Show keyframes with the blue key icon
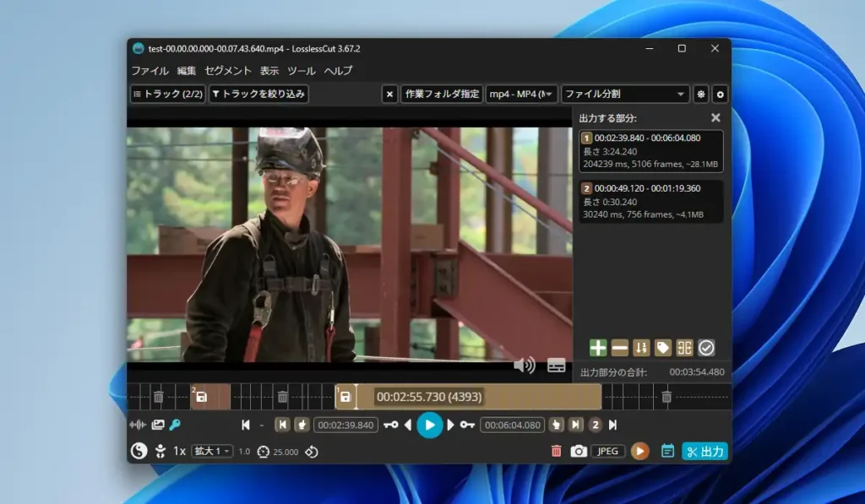Image resolution: width=865 pixels, height=504 pixels. coord(175,425)
